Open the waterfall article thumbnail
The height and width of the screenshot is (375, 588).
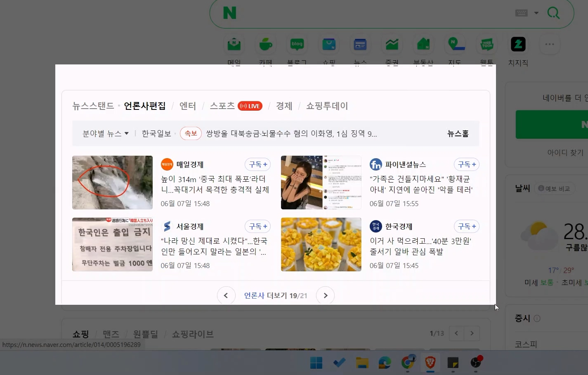(x=112, y=183)
